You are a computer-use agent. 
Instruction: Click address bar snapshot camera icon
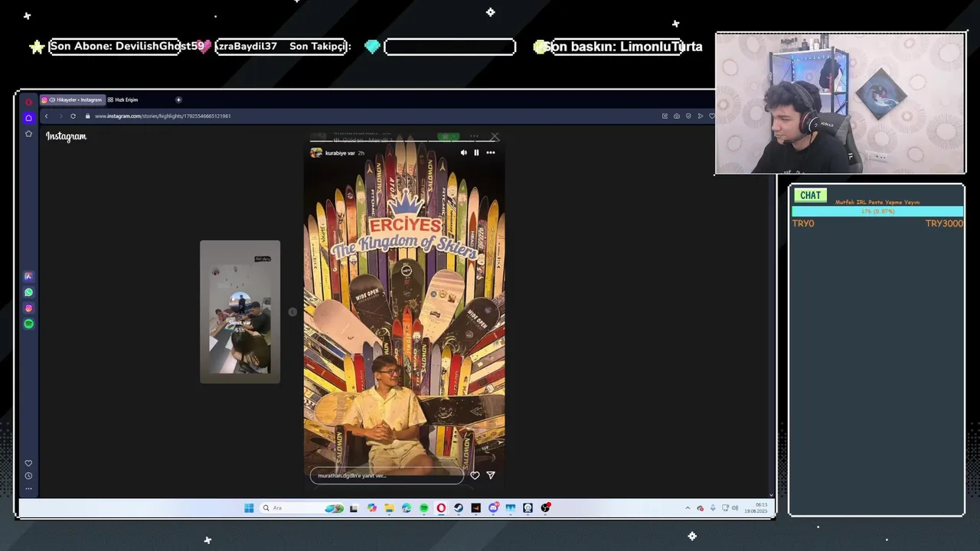tap(677, 116)
